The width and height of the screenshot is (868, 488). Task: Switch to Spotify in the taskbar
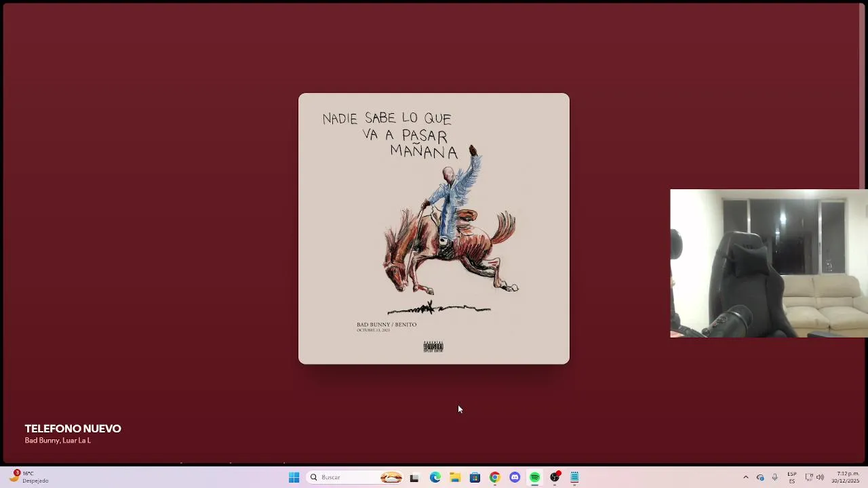[534, 477]
